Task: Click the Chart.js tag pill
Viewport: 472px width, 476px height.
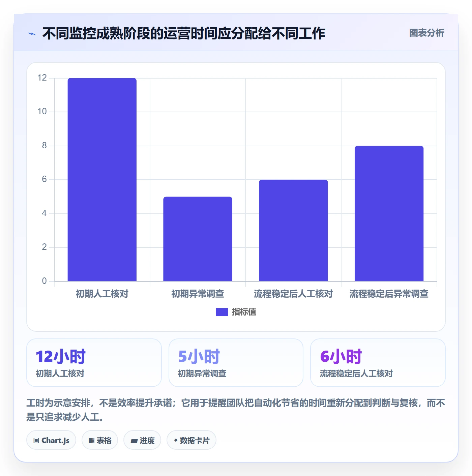Action: 51,440
